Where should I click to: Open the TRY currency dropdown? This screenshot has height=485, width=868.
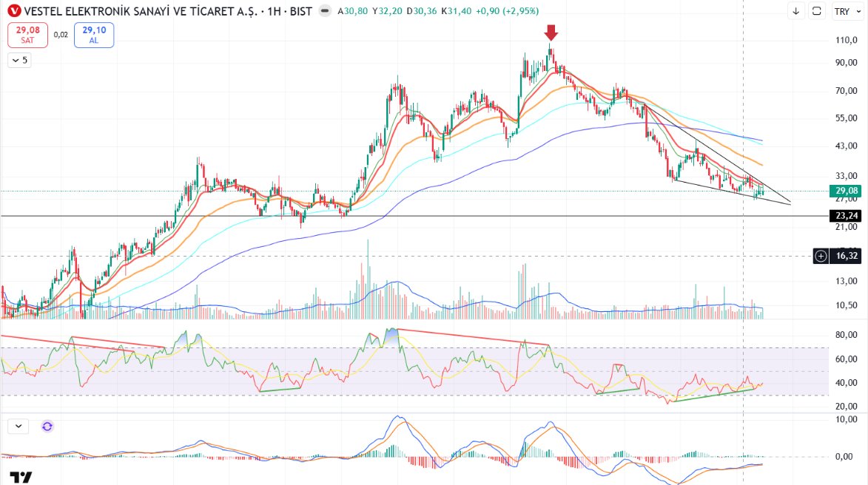click(847, 11)
